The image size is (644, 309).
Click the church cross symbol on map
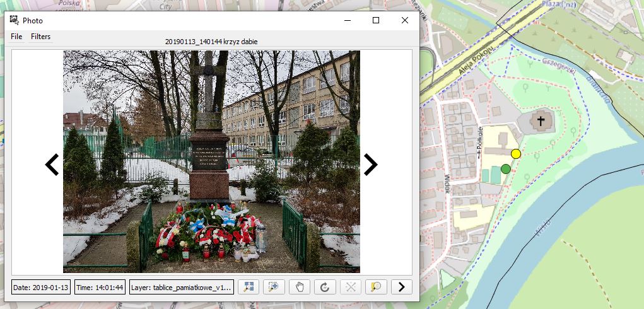pos(541,120)
